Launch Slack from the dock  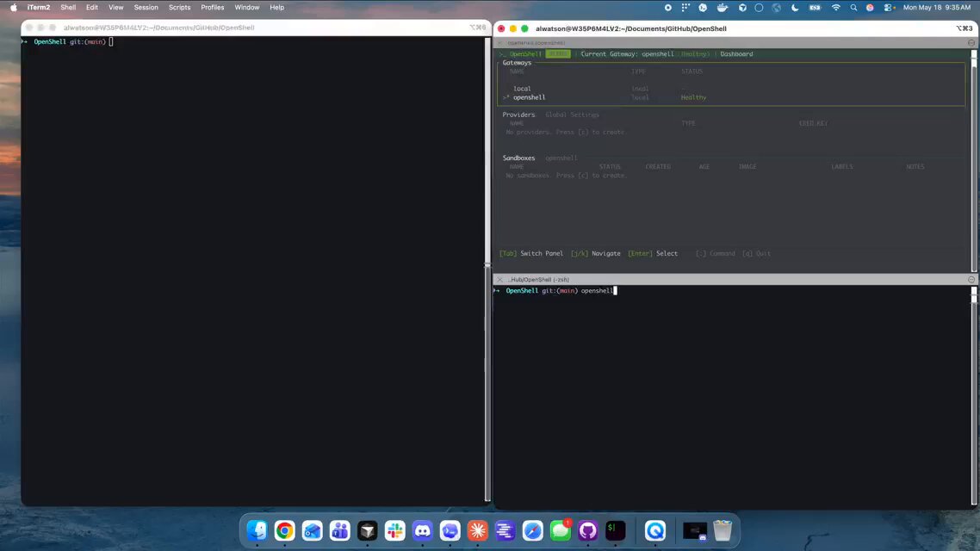coord(395,531)
